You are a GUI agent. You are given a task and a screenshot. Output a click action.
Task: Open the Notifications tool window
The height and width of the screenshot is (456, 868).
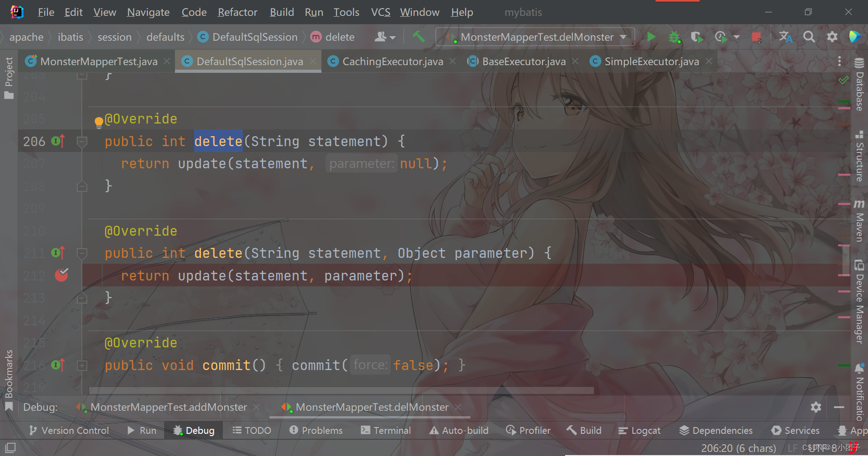click(x=859, y=391)
